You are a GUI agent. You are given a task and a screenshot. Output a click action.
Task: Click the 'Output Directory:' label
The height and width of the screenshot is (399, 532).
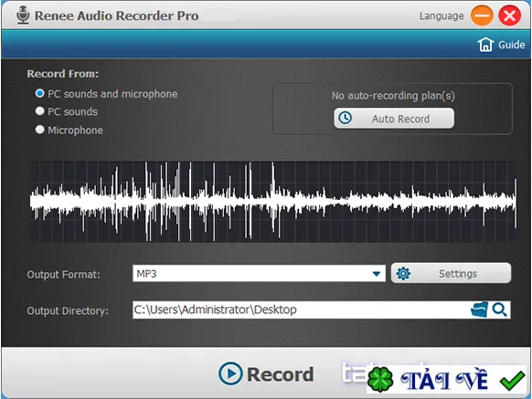pyautogui.click(x=68, y=310)
